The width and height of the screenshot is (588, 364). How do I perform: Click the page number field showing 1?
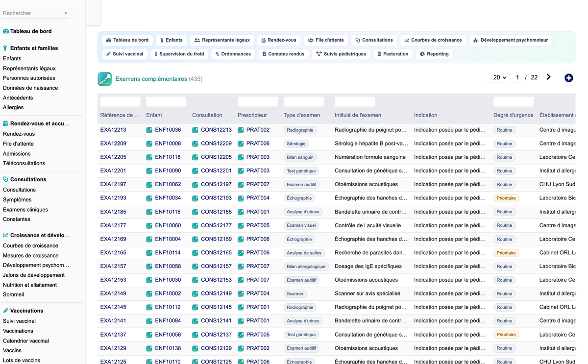click(517, 77)
